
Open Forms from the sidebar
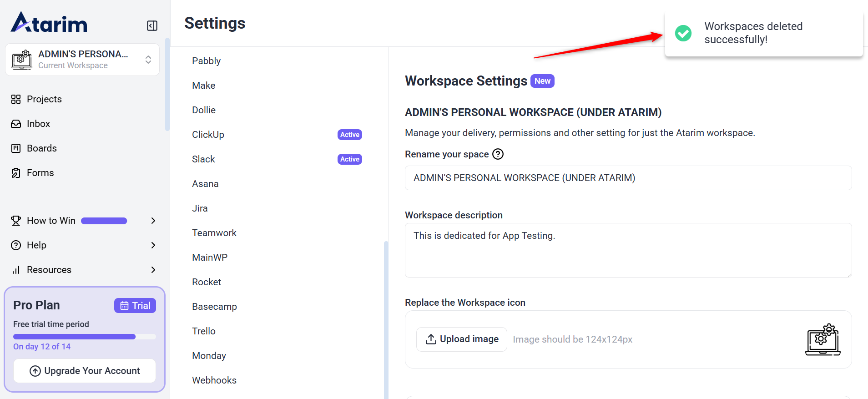(40, 173)
